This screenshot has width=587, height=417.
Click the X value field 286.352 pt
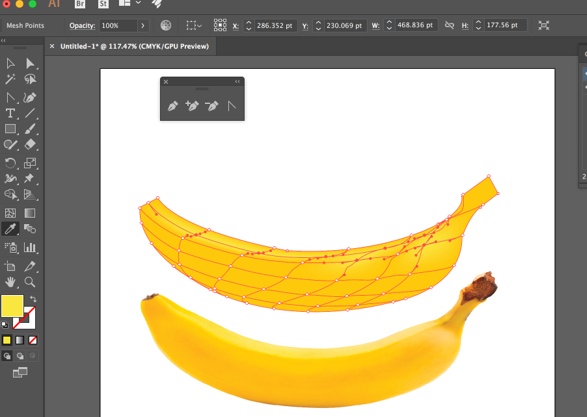(275, 25)
